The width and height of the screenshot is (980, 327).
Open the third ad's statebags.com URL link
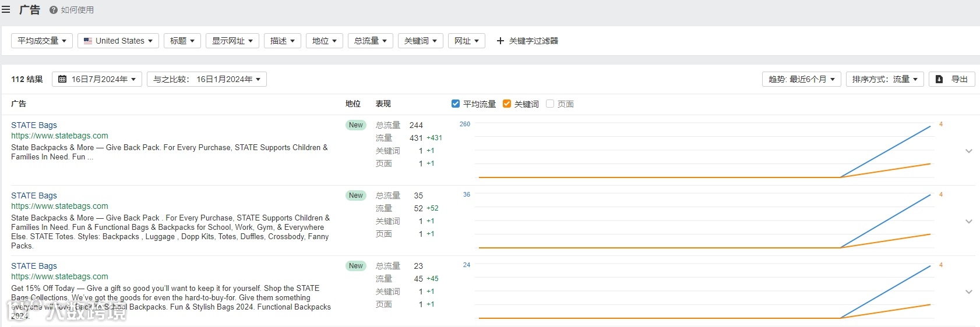point(59,276)
